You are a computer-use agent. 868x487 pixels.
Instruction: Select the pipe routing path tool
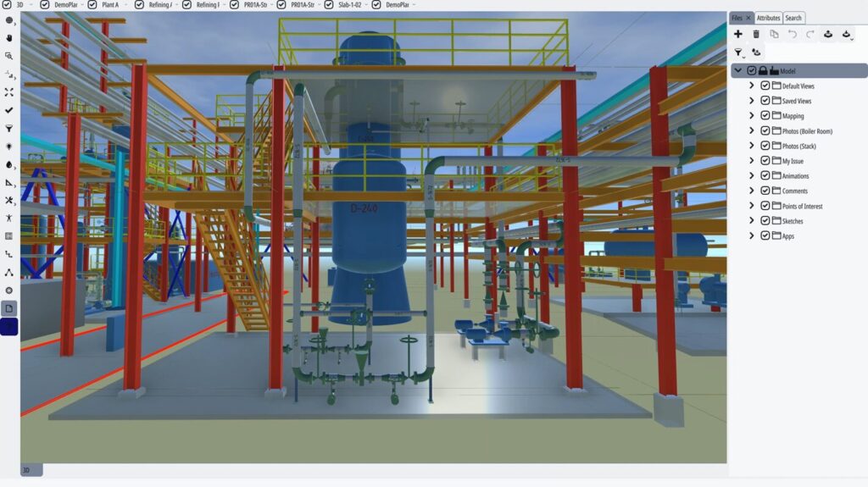tap(8, 255)
